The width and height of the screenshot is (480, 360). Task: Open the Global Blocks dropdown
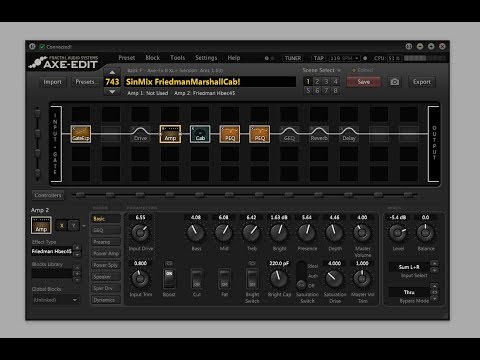pos(55,300)
